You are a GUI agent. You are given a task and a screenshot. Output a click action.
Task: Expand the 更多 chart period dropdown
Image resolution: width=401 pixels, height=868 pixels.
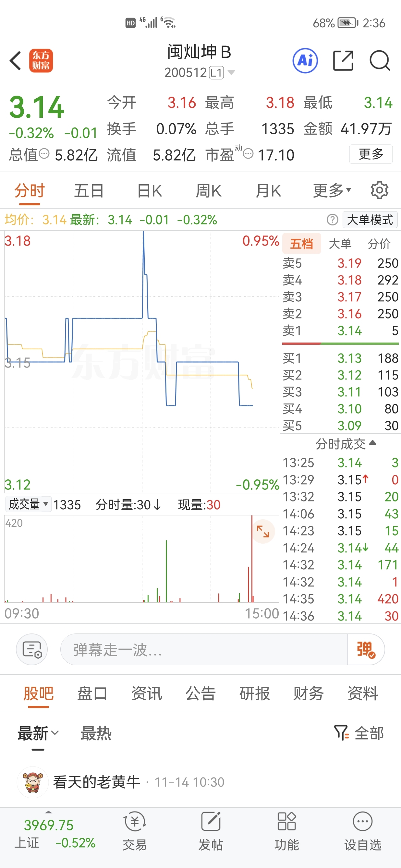coord(332,190)
